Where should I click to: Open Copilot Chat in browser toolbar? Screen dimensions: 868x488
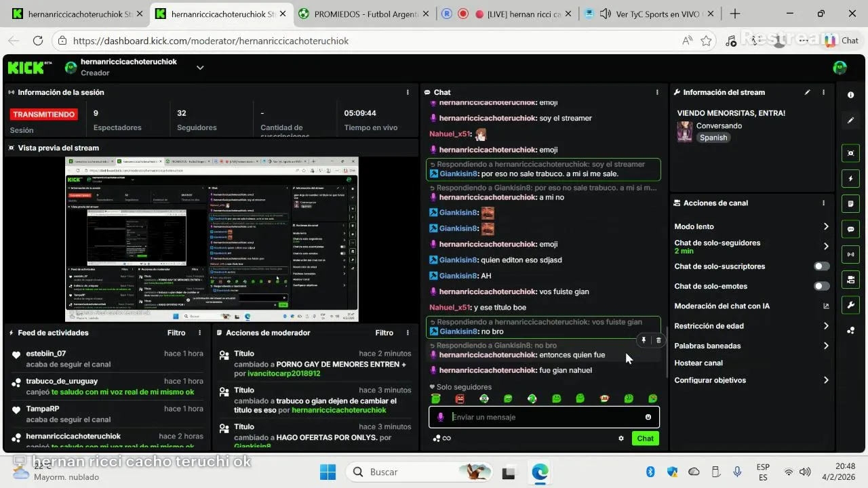(841, 41)
